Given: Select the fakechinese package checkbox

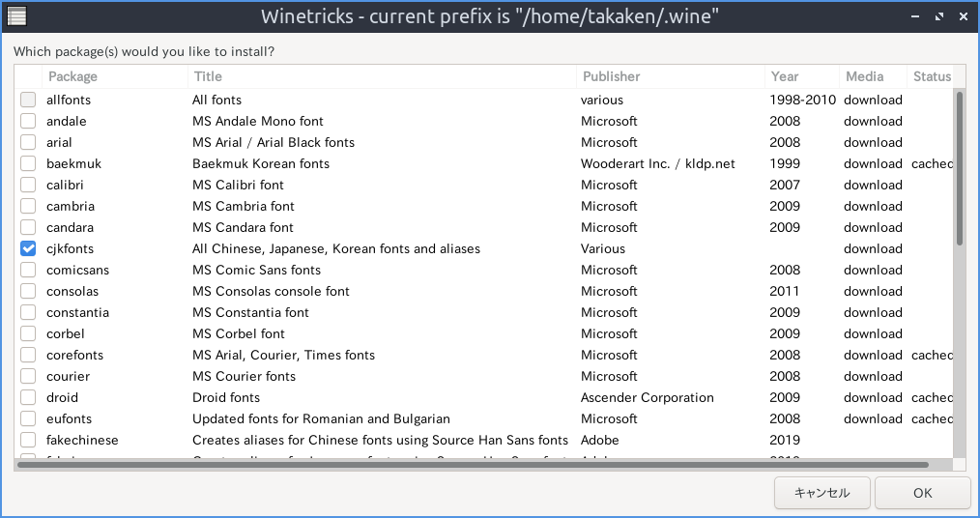Looking at the screenshot, I should [x=28, y=440].
